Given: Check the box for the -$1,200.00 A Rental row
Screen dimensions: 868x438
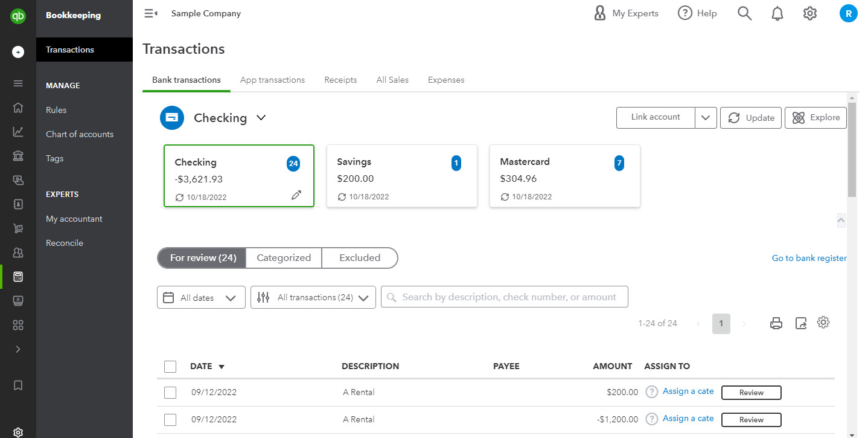Looking at the screenshot, I should (x=170, y=420).
